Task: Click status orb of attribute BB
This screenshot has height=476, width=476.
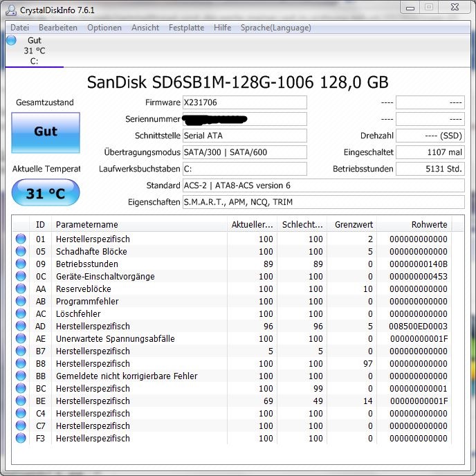Action: tap(21, 376)
